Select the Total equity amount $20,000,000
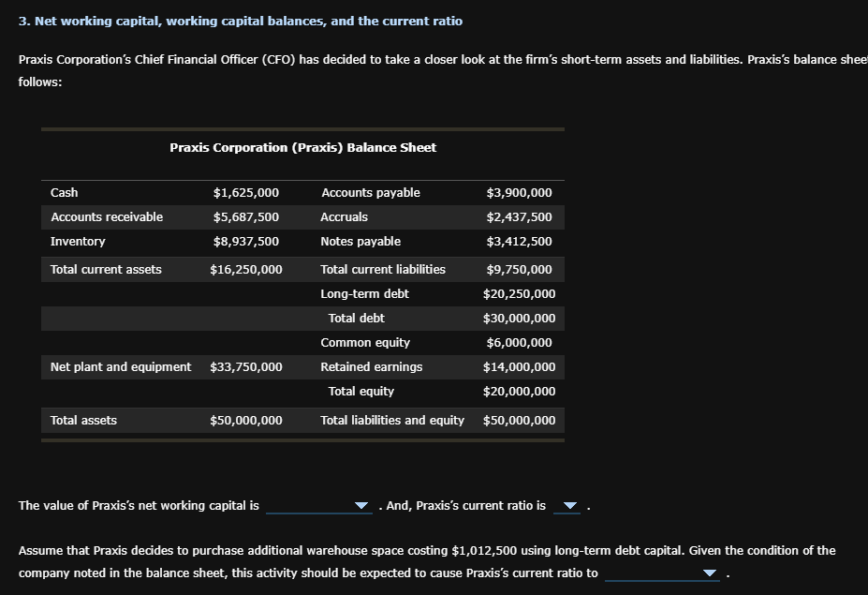868x595 pixels. click(x=521, y=391)
